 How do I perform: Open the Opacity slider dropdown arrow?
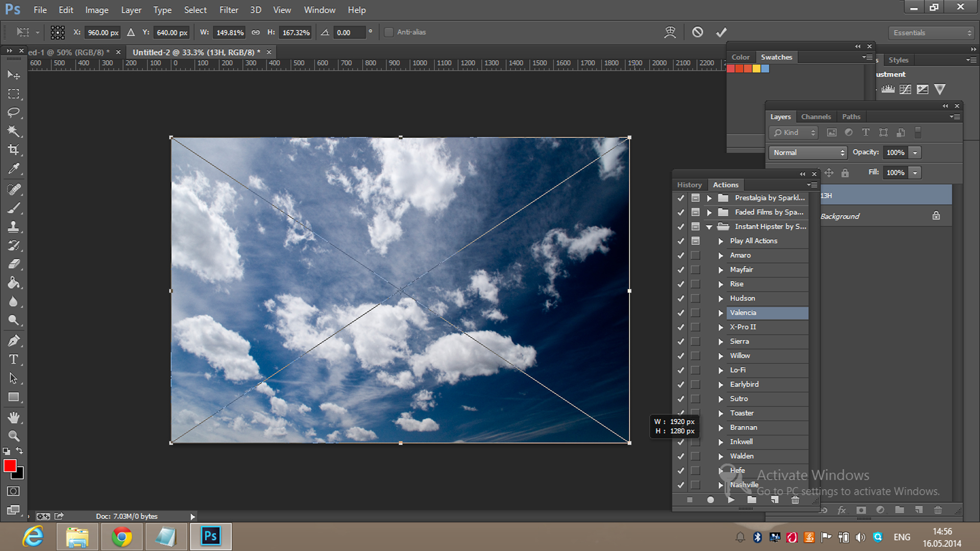pyautogui.click(x=915, y=153)
